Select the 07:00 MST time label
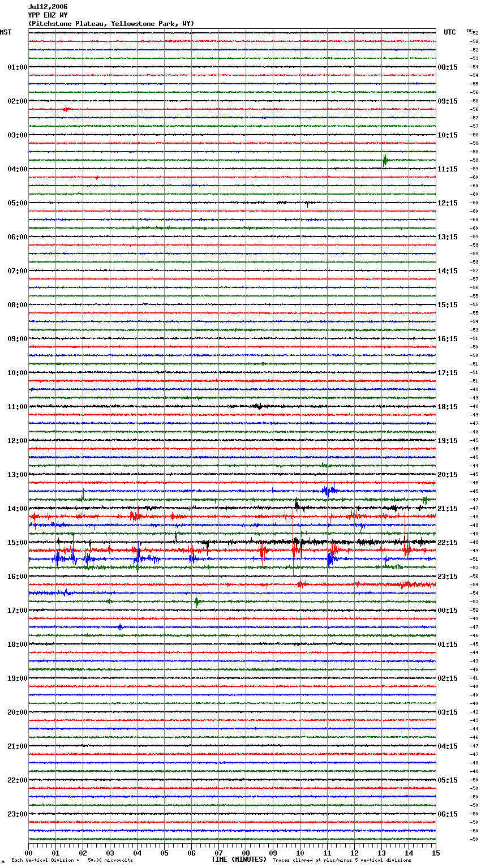481x868 pixels. (18, 271)
